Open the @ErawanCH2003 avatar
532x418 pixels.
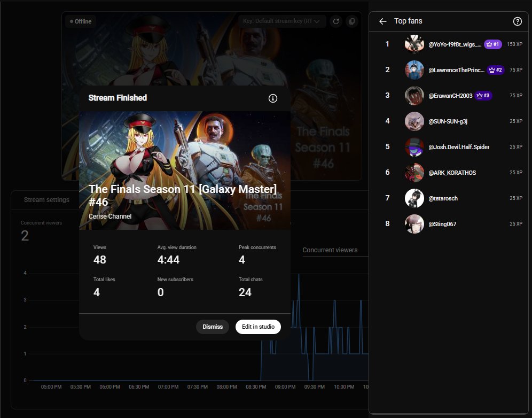(x=414, y=96)
